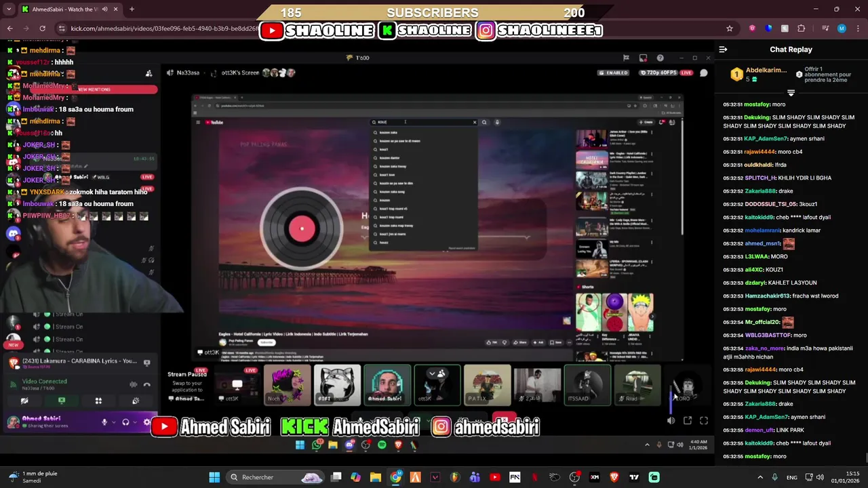This screenshot has width=868, height=488.
Task: Click username ahmed_msn1 in chat
Action: coord(762,243)
